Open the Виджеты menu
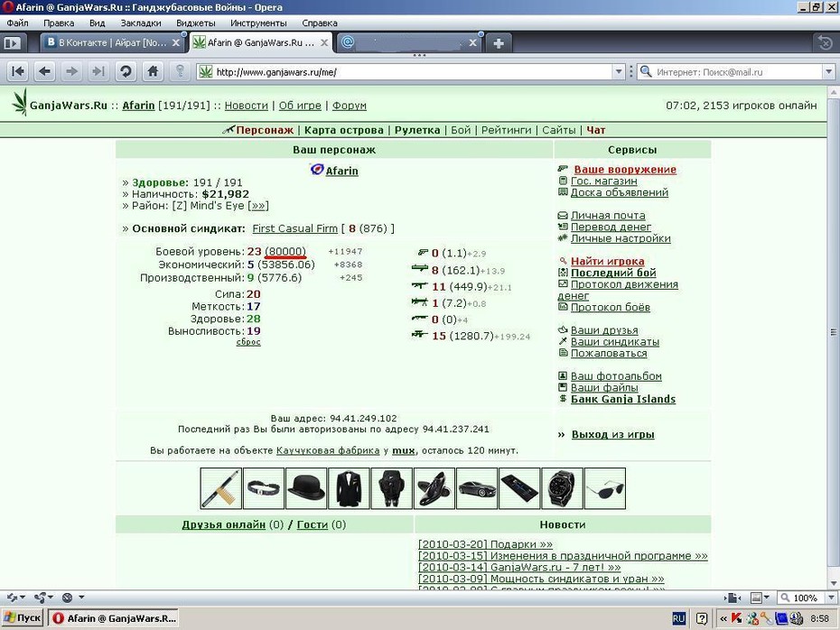 195,23
